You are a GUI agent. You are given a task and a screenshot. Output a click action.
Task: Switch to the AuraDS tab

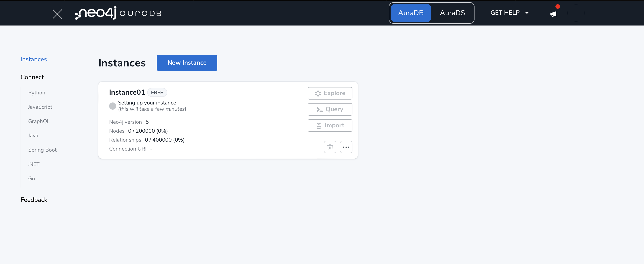point(452,13)
